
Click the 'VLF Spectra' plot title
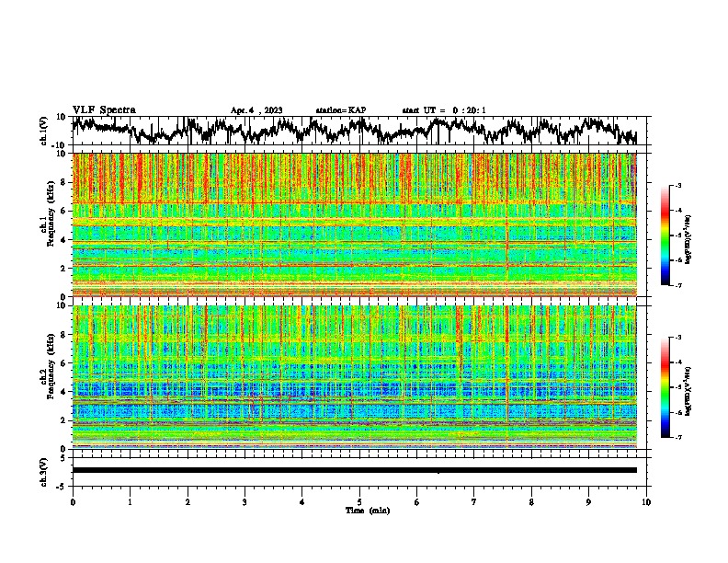(x=104, y=109)
